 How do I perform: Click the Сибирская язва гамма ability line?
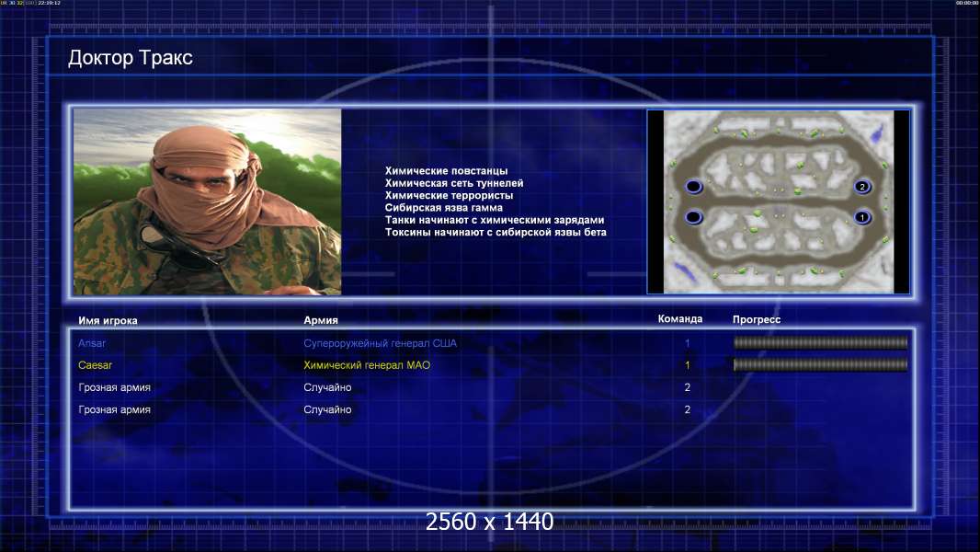[444, 208]
